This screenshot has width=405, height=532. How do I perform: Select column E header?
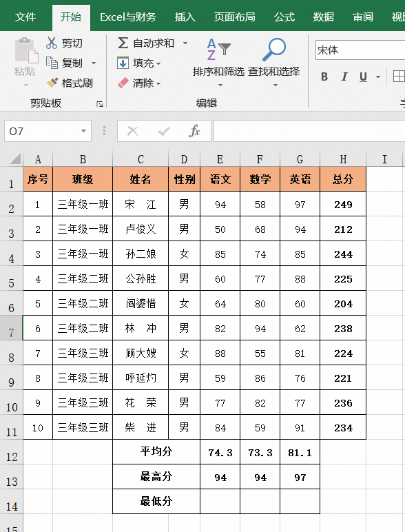pyautogui.click(x=220, y=158)
